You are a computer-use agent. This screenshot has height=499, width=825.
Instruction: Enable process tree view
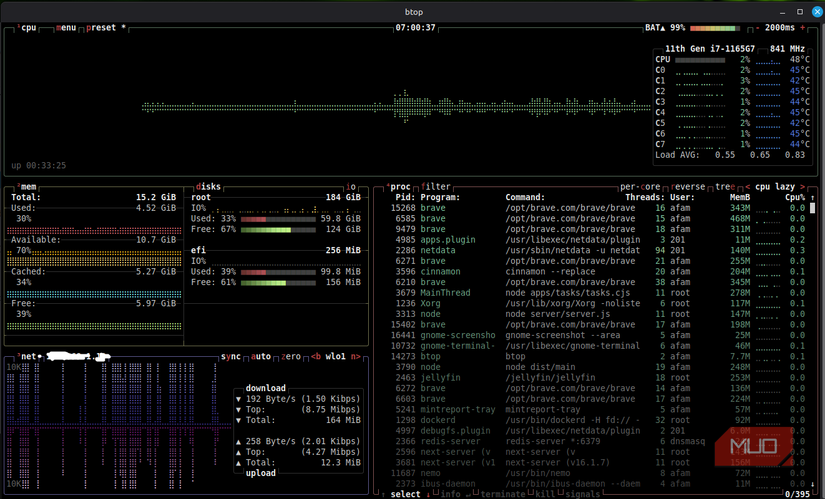pos(725,187)
